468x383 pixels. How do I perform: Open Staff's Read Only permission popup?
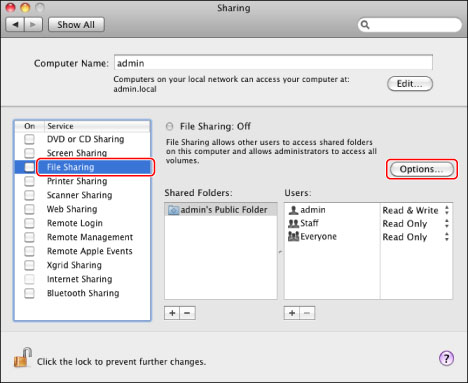point(416,224)
